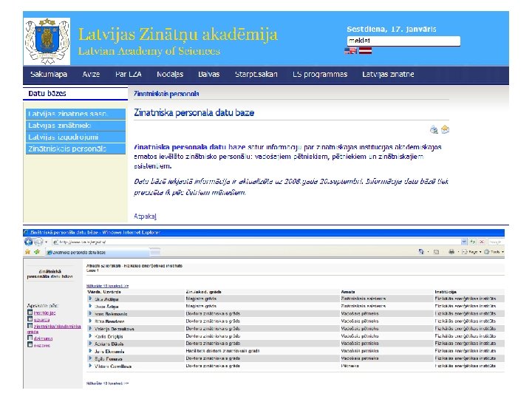Open the Favorites Center yellow star

coord(27,252)
